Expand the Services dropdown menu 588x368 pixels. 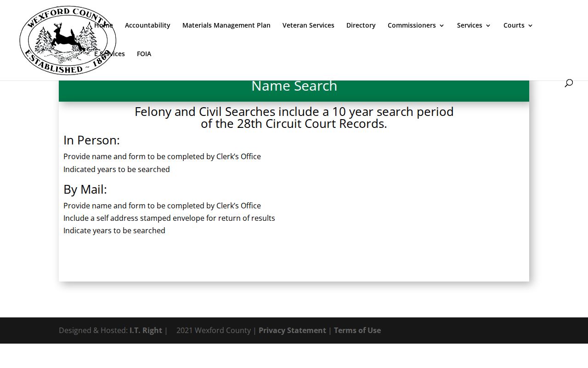[474, 25]
